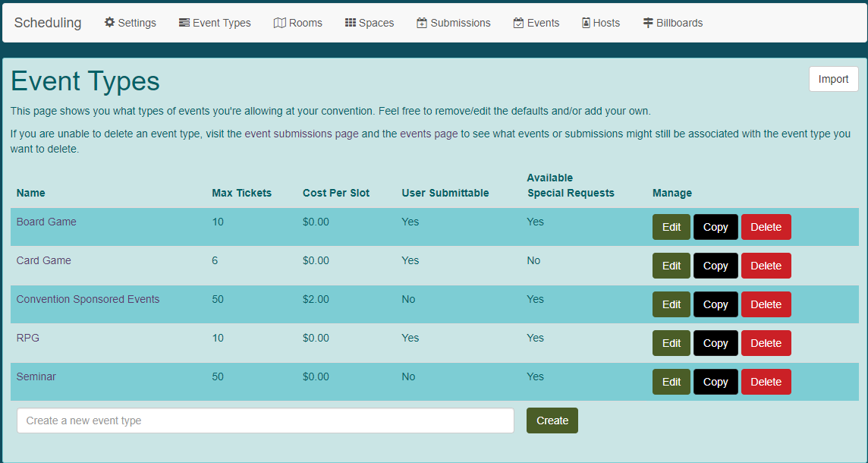
Task: Click the $2.00 cost value
Action: 316,299
